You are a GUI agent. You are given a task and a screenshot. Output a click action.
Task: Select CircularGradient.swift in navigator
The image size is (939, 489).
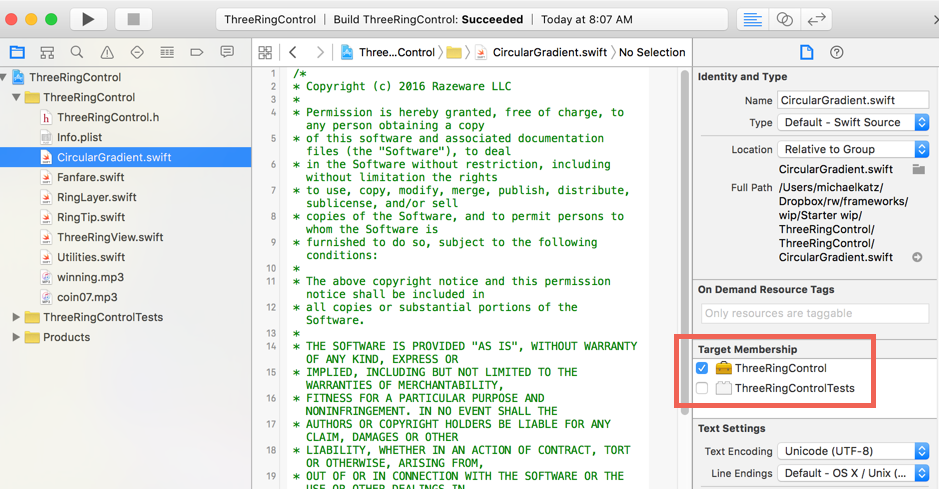tap(125, 157)
